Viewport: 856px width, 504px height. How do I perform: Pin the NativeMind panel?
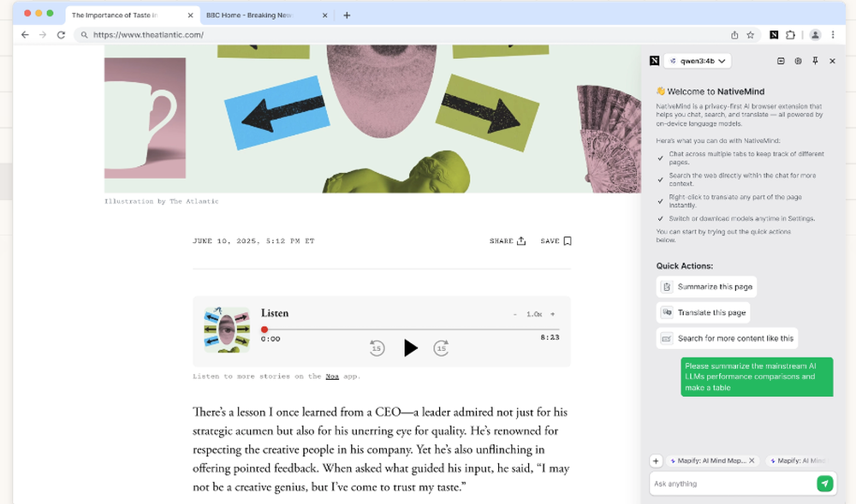coord(816,61)
